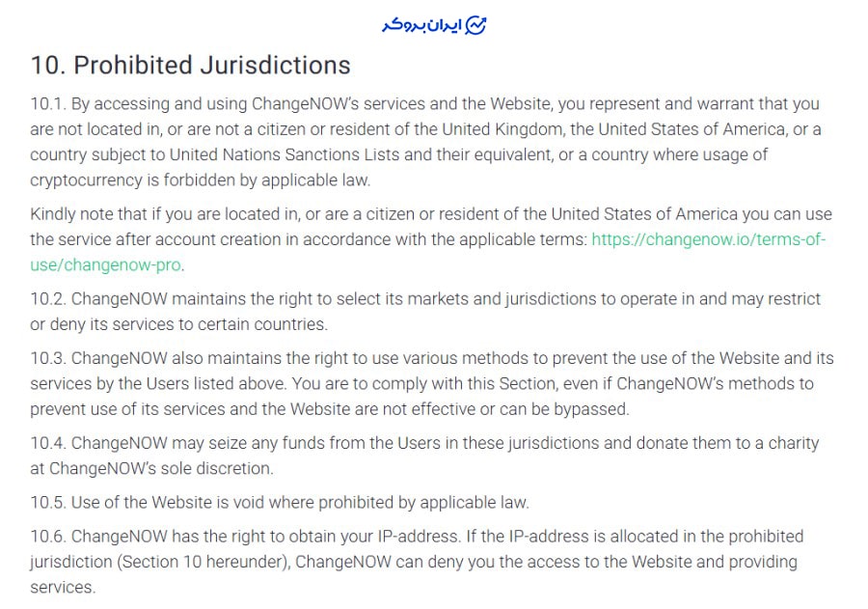The height and width of the screenshot is (609, 868).
Task: Click the Iran Broker chart logo icon
Action: (x=475, y=25)
